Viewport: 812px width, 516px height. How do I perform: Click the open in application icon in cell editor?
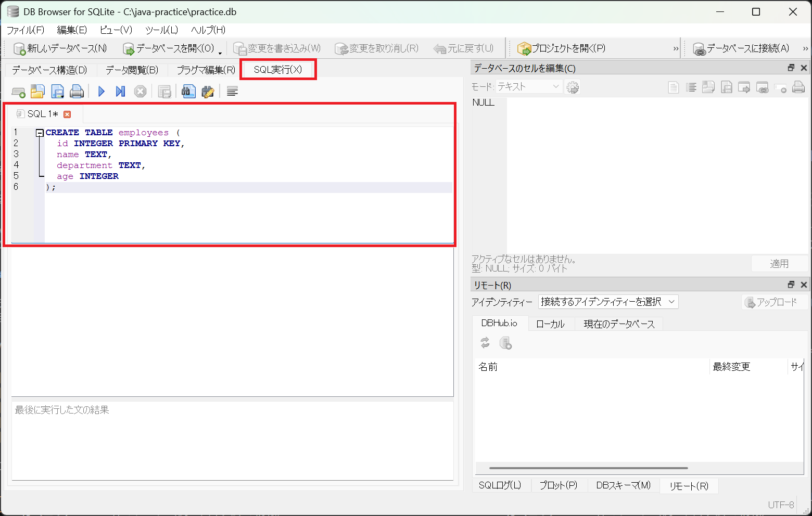click(x=744, y=87)
